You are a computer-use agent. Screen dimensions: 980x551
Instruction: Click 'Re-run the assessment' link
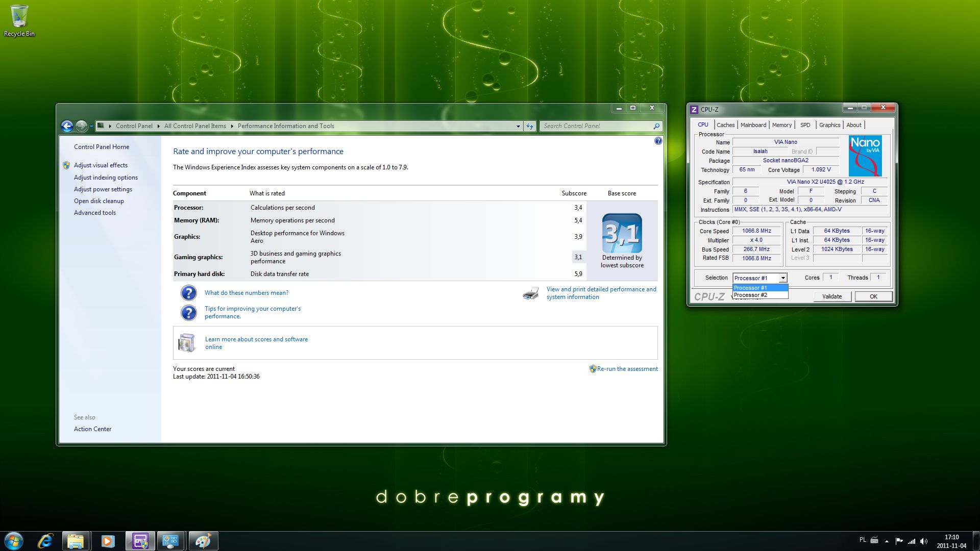627,369
